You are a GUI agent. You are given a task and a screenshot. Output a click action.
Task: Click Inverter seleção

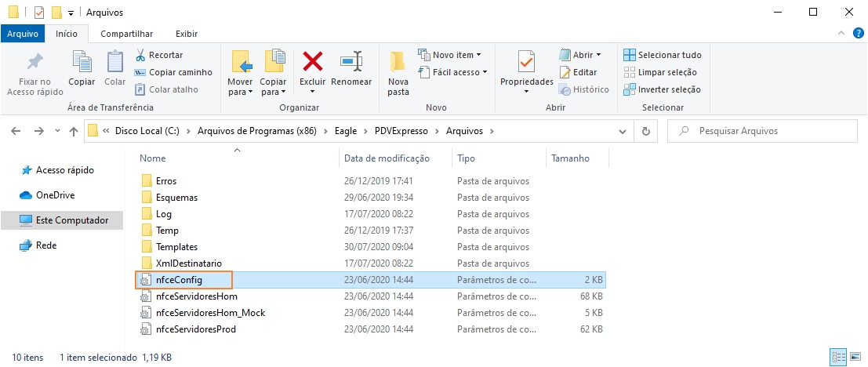click(663, 89)
